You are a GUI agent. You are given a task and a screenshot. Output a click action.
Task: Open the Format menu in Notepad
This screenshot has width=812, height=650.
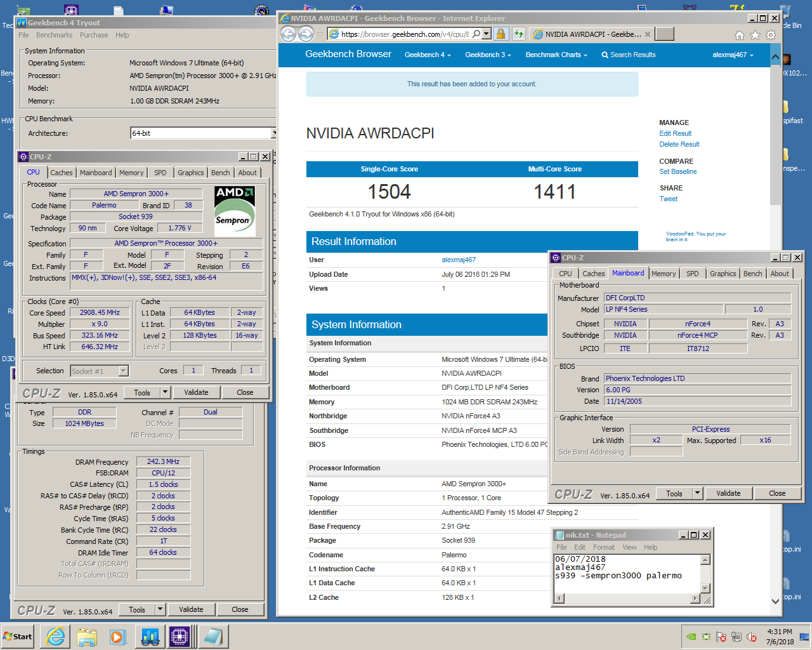tap(604, 547)
